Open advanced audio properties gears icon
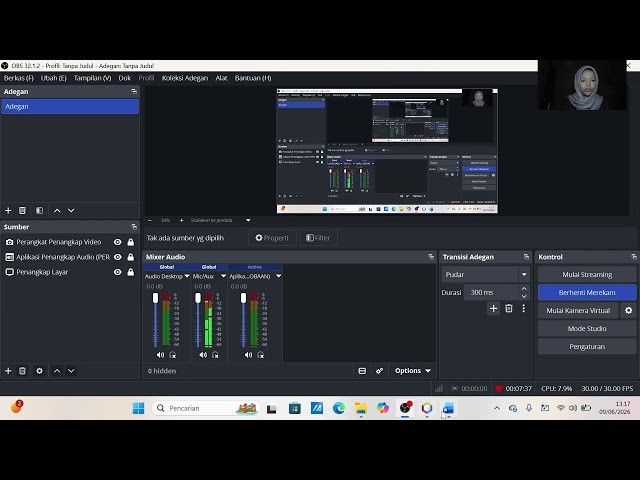Image resolution: width=640 pixels, height=480 pixels. point(380,371)
